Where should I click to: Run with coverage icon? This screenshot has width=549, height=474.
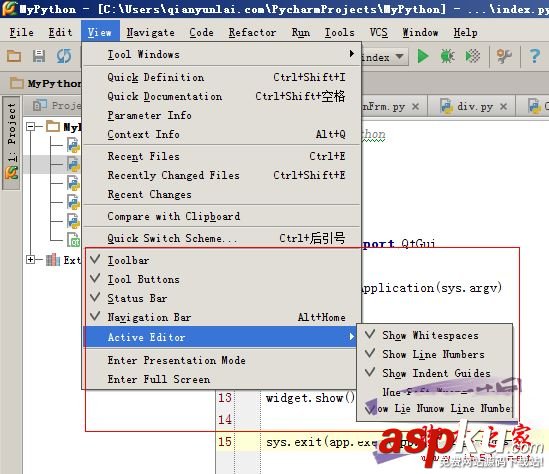(472, 56)
